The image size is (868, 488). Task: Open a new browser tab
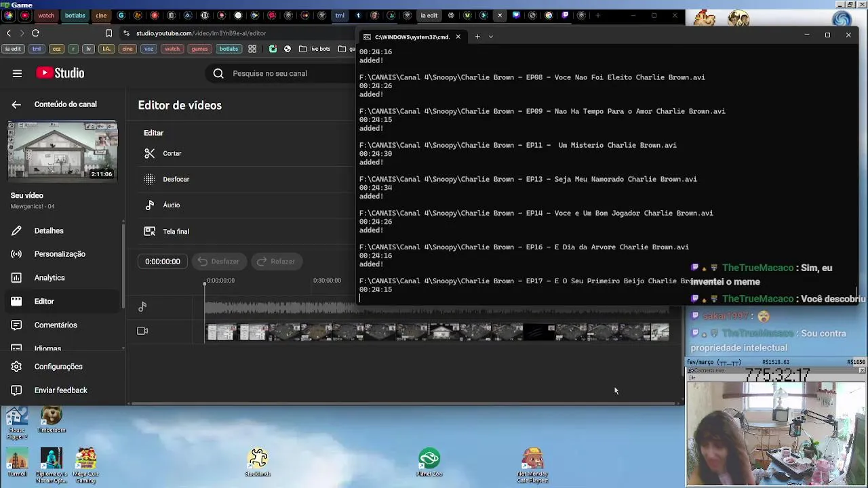click(597, 15)
